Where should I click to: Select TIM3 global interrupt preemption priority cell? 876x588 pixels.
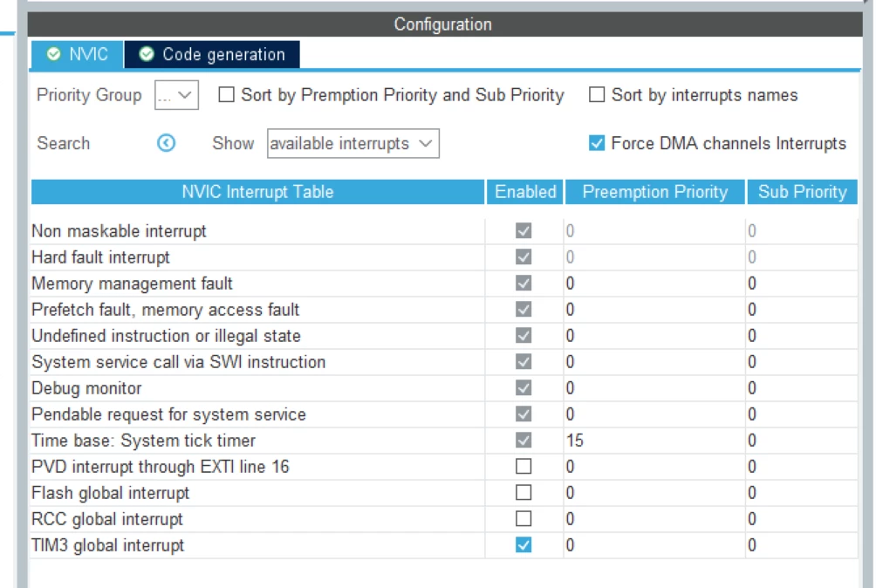coord(654,545)
